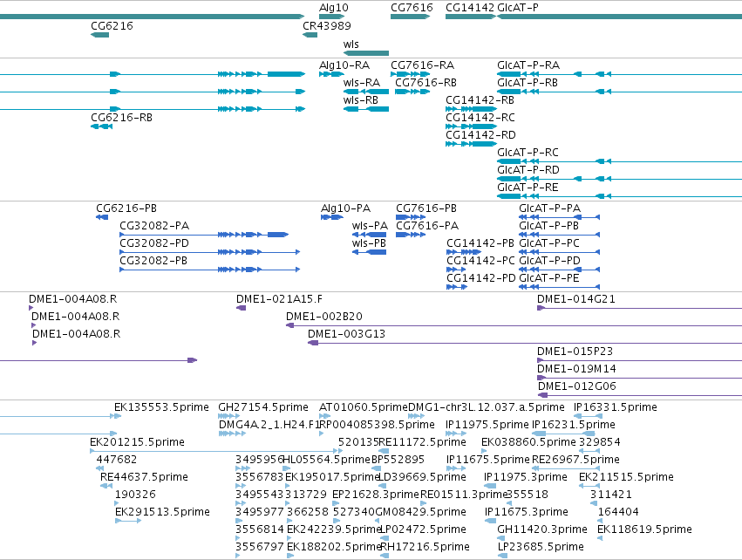The width and height of the screenshot is (742, 560).
Task: Select the RE26967.5prime EST label
Action: 576,460
